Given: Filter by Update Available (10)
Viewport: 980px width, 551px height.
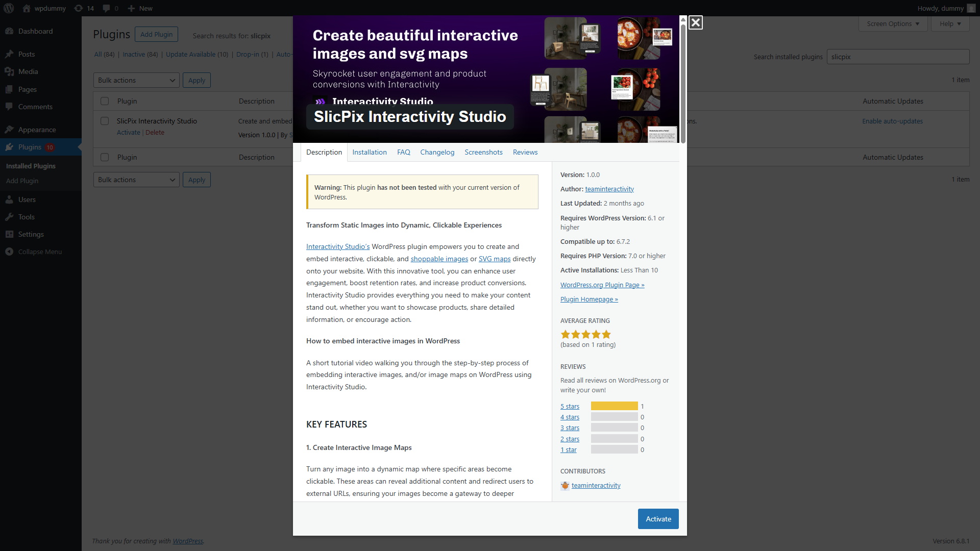Looking at the screenshot, I should [197, 54].
